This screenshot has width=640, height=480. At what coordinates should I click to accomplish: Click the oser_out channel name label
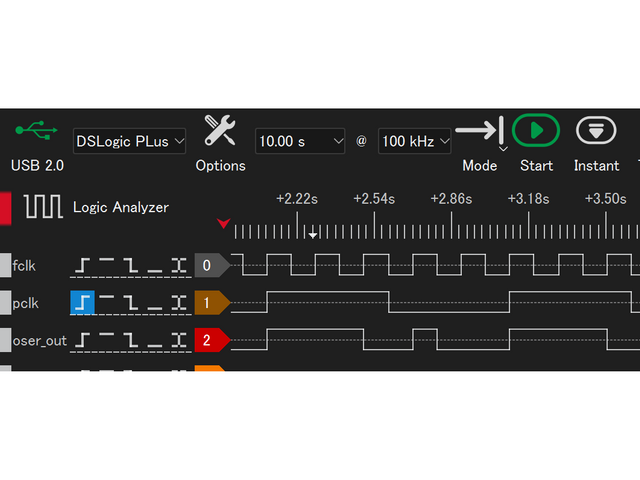pos(40,341)
